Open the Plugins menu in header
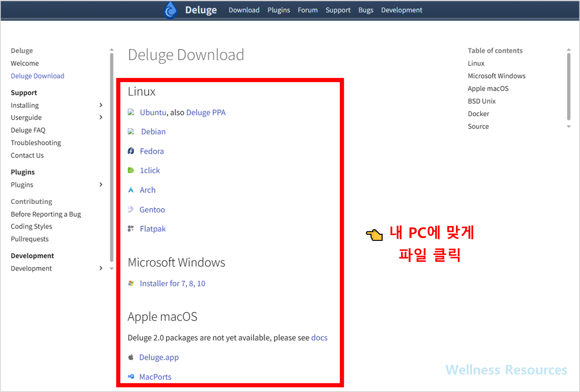The height and width of the screenshot is (392, 580). click(x=279, y=10)
